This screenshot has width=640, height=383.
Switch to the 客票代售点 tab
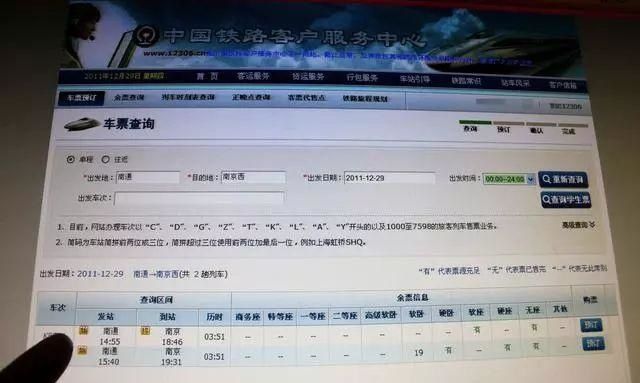click(x=307, y=98)
